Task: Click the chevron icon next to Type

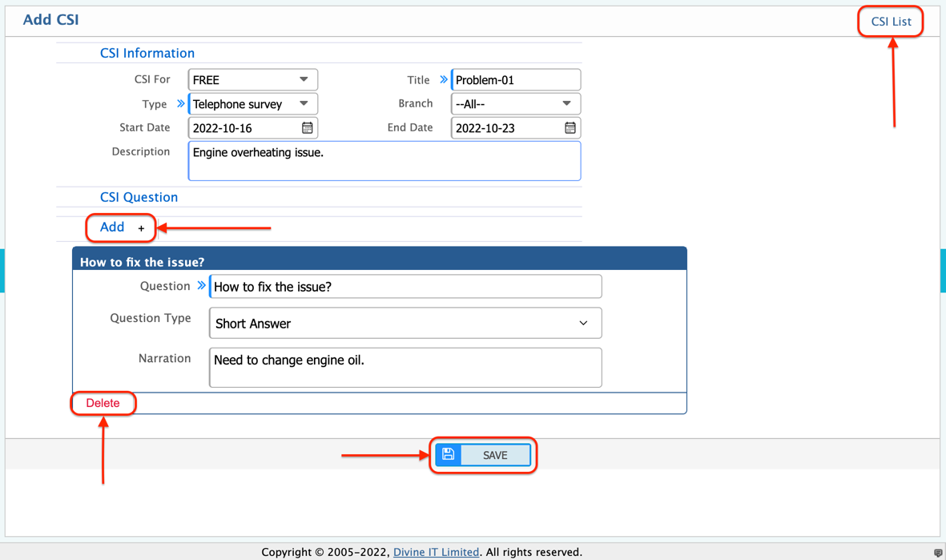Action: point(179,103)
